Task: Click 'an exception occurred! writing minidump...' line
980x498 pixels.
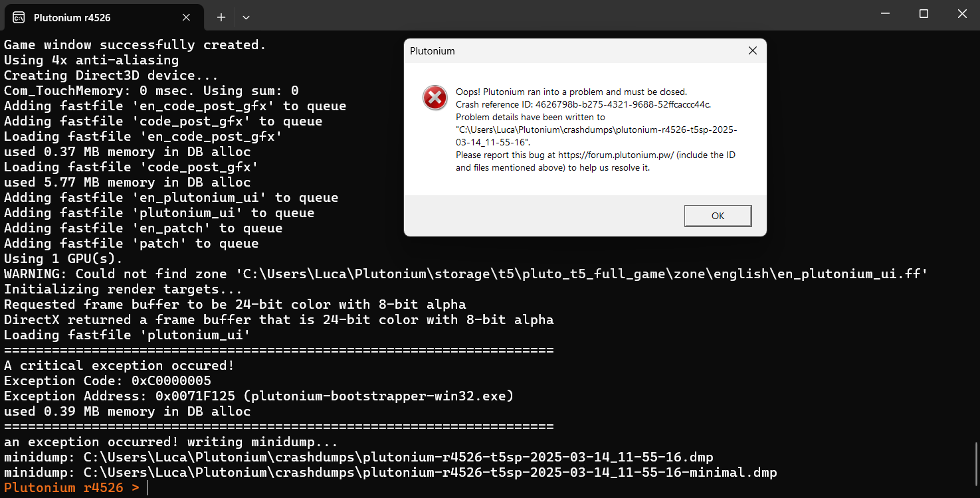Action: (x=171, y=442)
